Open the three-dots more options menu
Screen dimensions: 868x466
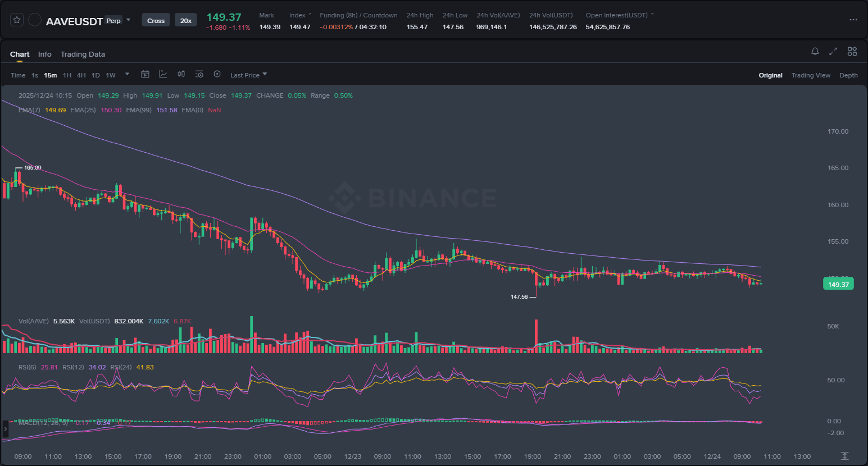[853, 20]
